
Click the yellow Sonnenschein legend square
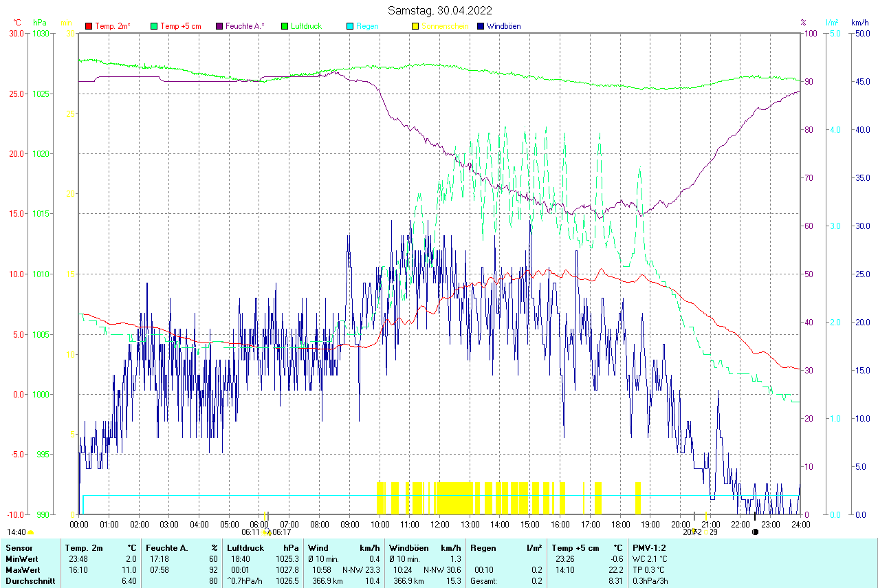(415, 26)
